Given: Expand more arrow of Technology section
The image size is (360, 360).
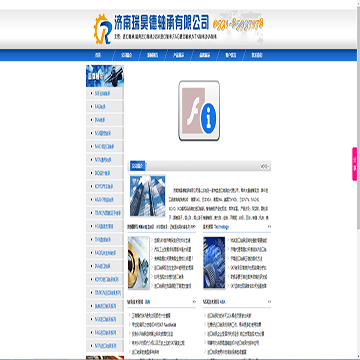Looking at the screenshot, I should tap(269, 227).
